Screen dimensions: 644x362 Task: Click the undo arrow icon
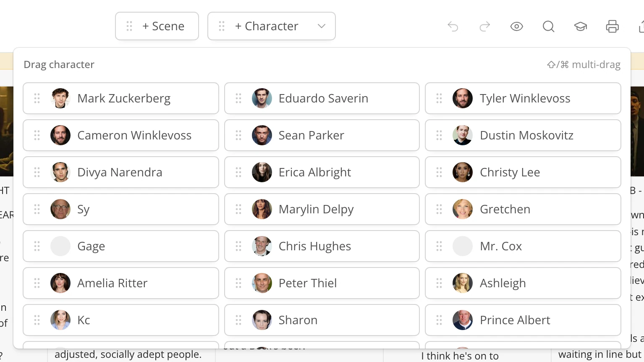[x=453, y=26]
